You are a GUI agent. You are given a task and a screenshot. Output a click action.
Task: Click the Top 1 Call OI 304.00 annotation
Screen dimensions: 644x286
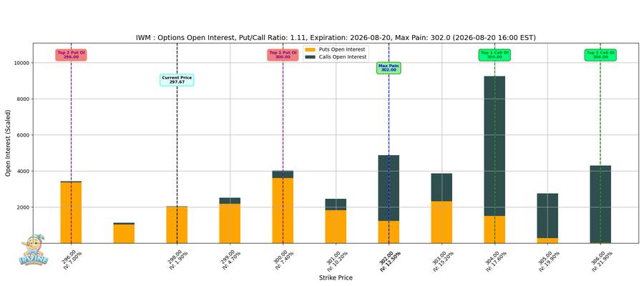[x=494, y=55]
